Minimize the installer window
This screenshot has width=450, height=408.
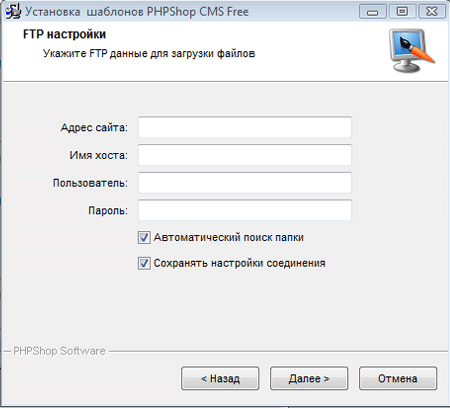coord(372,12)
